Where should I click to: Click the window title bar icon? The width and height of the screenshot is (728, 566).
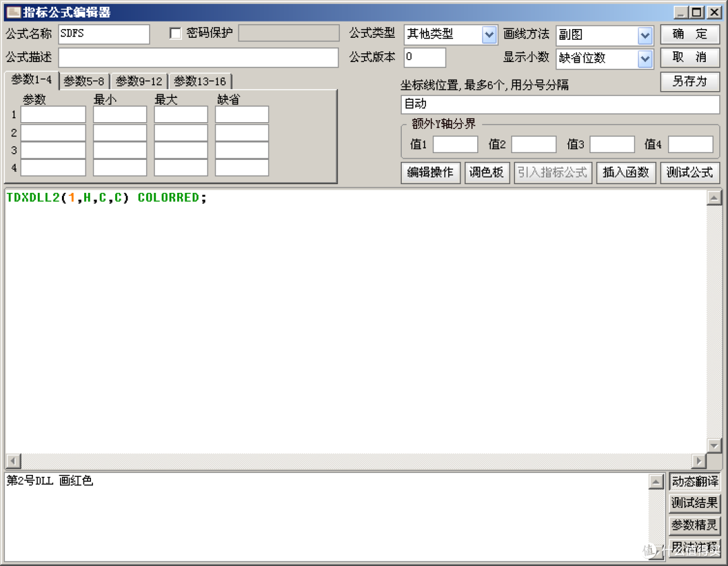[13, 12]
